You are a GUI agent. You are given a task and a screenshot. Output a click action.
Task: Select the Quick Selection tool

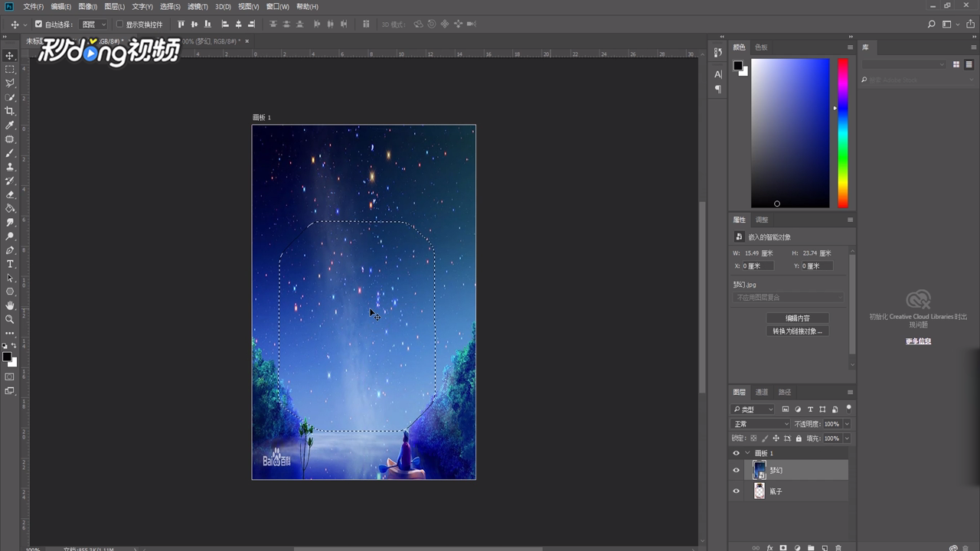click(10, 97)
